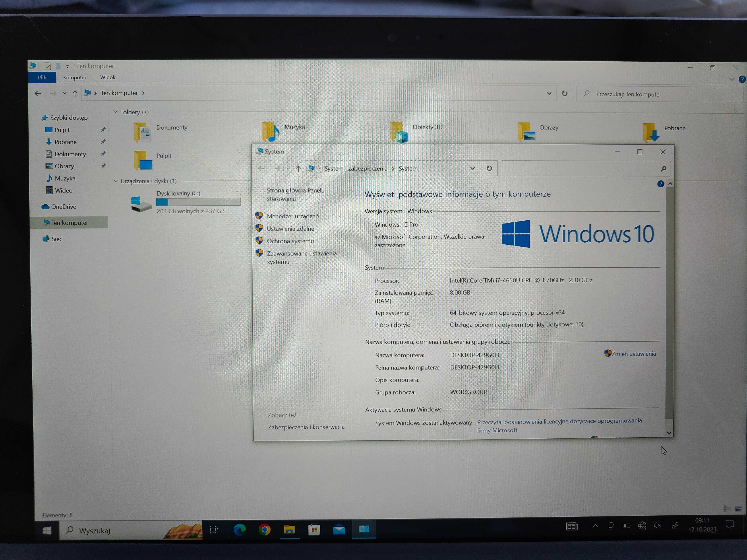Screen dimensions: 747x560
Task: Open Przeczytaj postanowienia licencyjne link
Action: tap(559, 425)
